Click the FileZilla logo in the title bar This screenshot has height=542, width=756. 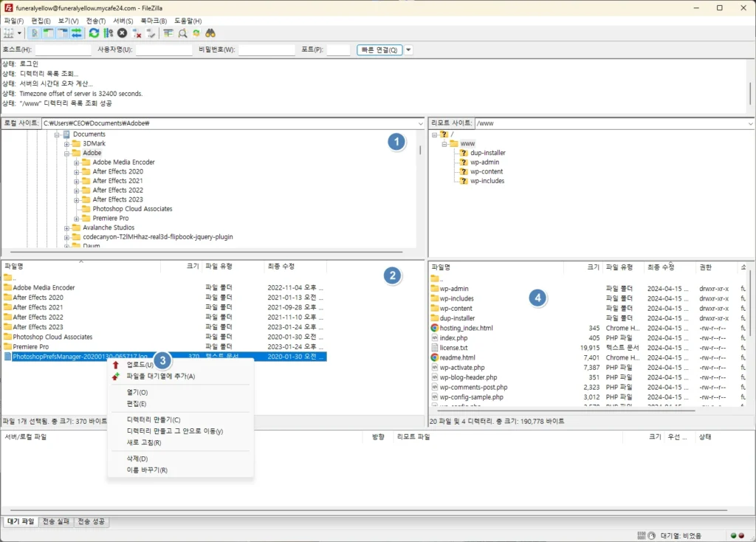[x=8, y=7]
